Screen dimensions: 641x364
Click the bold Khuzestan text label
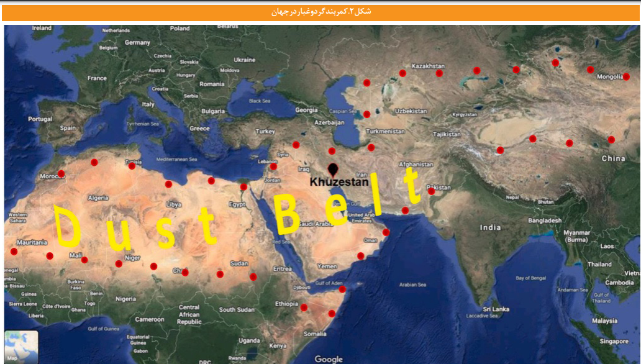[x=339, y=183]
